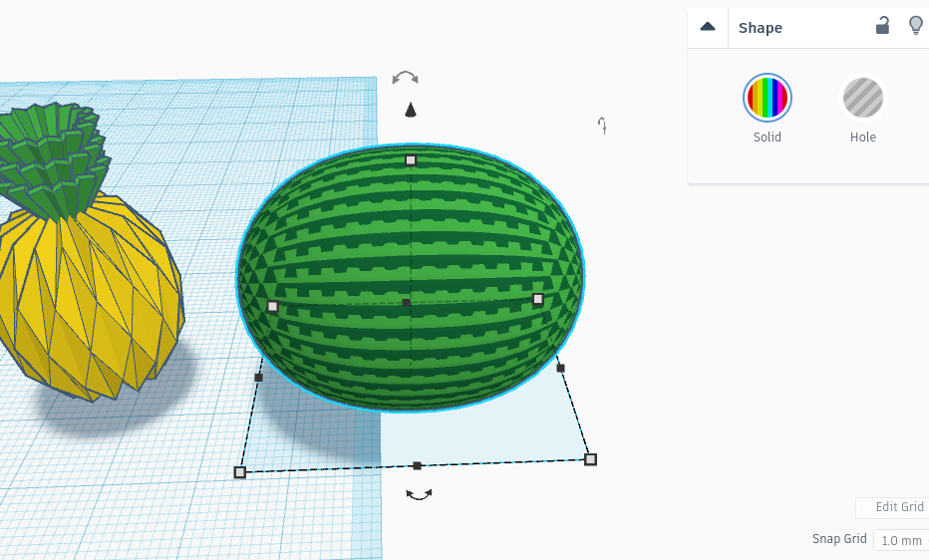
Task: Collapse the Shape panel with the arrow
Action: point(708,27)
